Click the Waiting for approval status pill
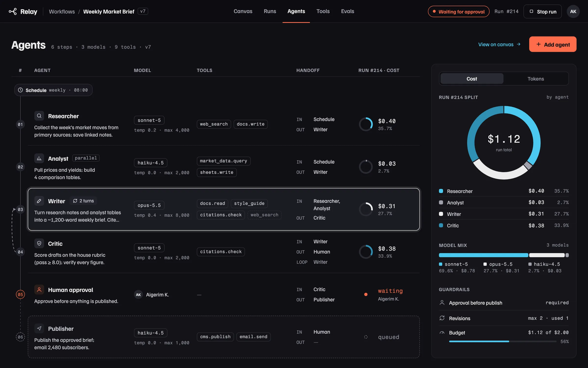The height and width of the screenshot is (368, 588). click(x=458, y=12)
